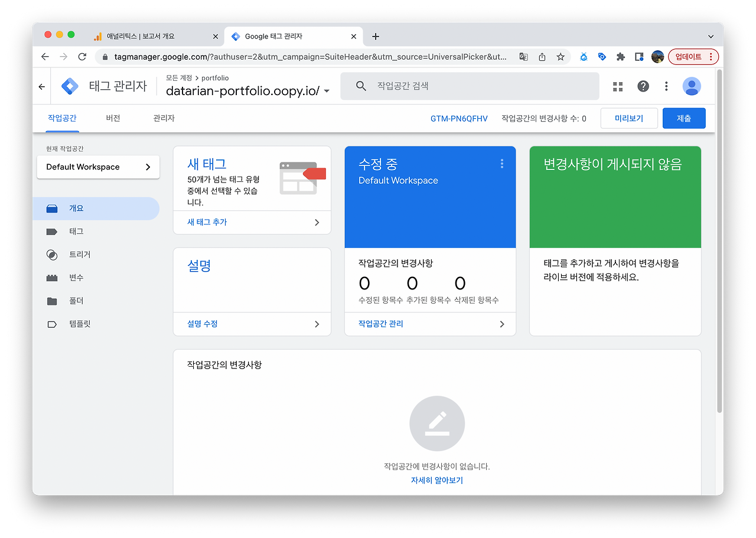Open the 작업공간 tab
Image resolution: width=756 pixels, height=538 pixels.
tap(62, 118)
